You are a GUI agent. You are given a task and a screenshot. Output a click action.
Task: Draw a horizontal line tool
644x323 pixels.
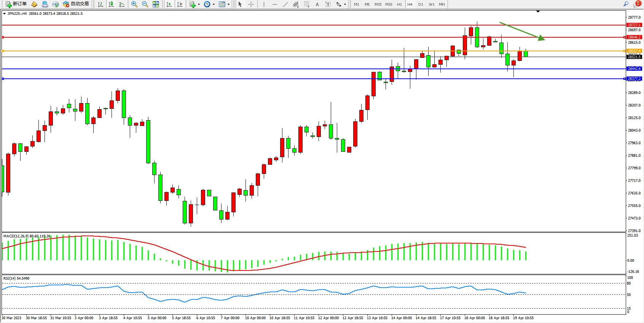[x=275, y=4]
